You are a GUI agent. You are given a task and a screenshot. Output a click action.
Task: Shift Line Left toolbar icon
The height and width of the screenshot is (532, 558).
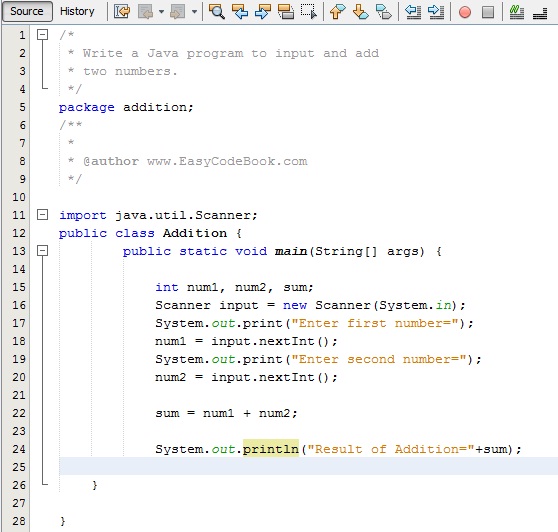coord(413,11)
